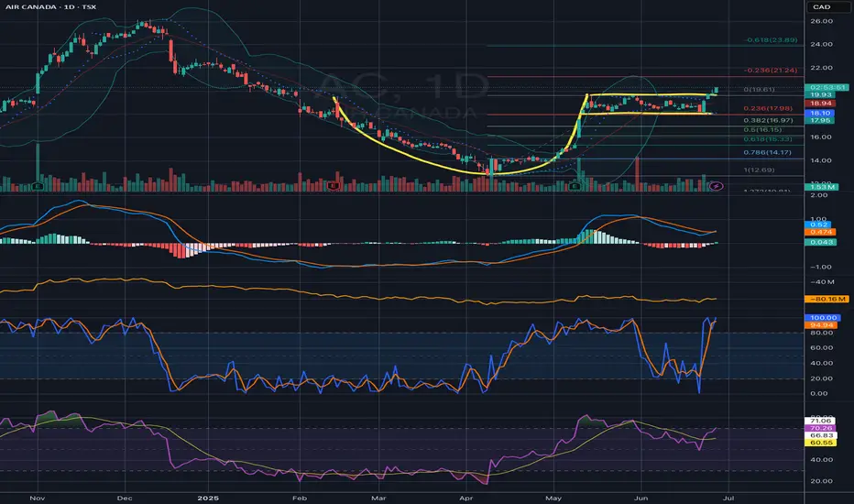Image resolution: width=854 pixels, height=504 pixels.
Task: Select the 0(19.61) Fibonacci level label
Action: 759,90
